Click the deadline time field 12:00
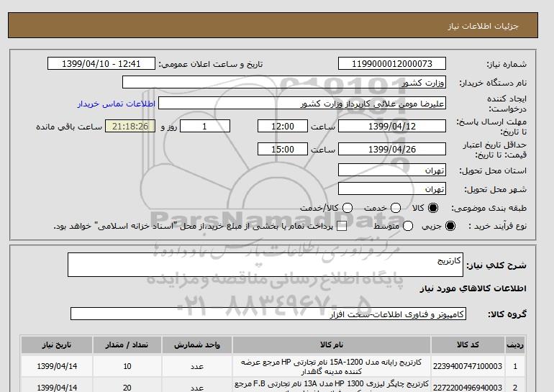Image resolution: width=554 pixels, height=392 pixels. pyautogui.click(x=283, y=126)
